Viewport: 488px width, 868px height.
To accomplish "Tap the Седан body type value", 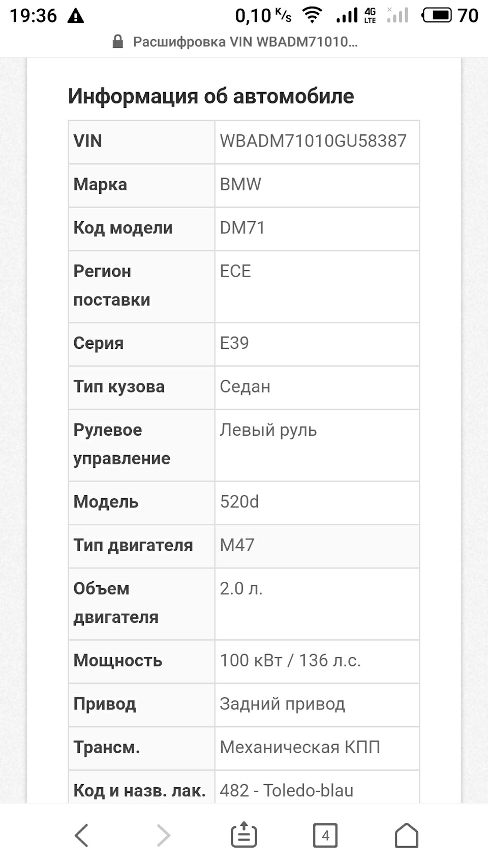I will tap(246, 387).
